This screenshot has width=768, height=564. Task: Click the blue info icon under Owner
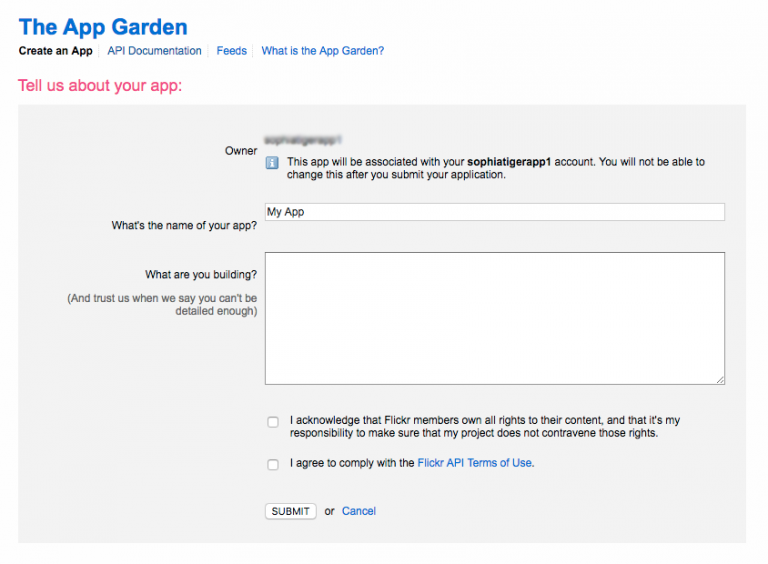(x=272, y=162)
